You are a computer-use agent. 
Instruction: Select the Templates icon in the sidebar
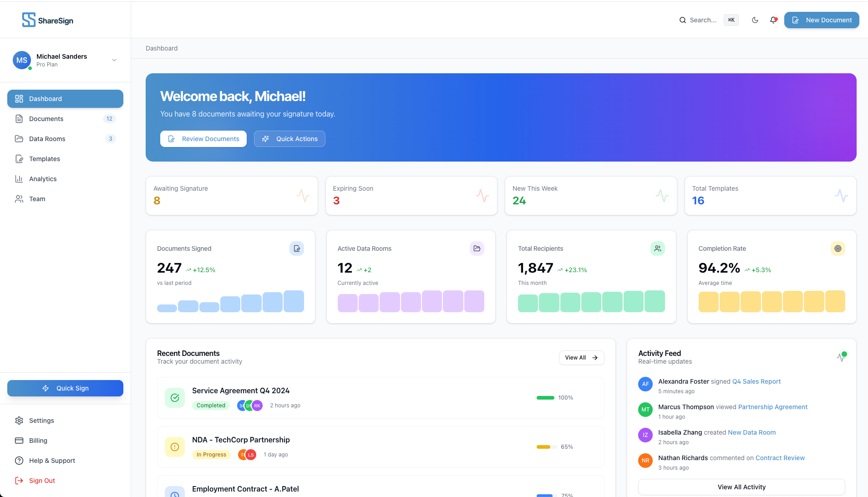tap(19, 159)
